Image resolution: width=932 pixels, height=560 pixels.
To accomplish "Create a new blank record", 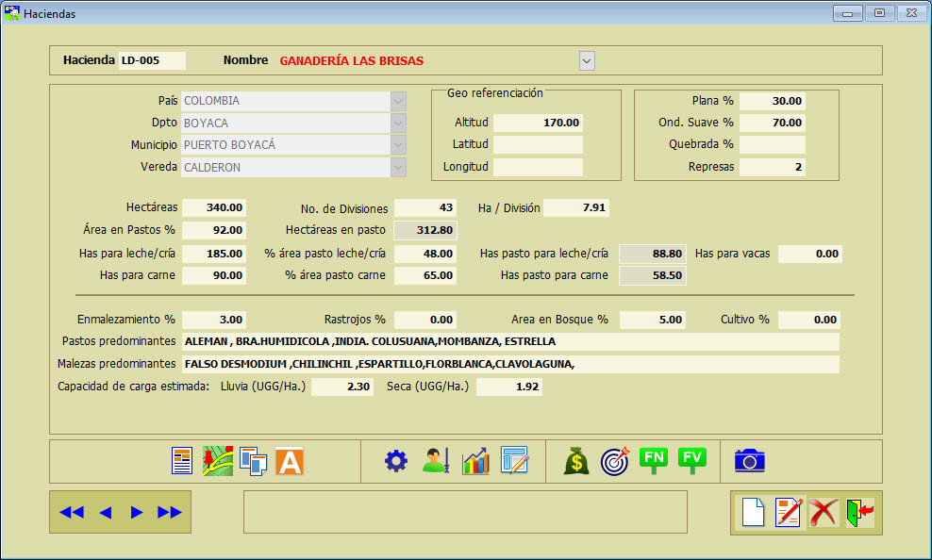I will tap(752, 512).
